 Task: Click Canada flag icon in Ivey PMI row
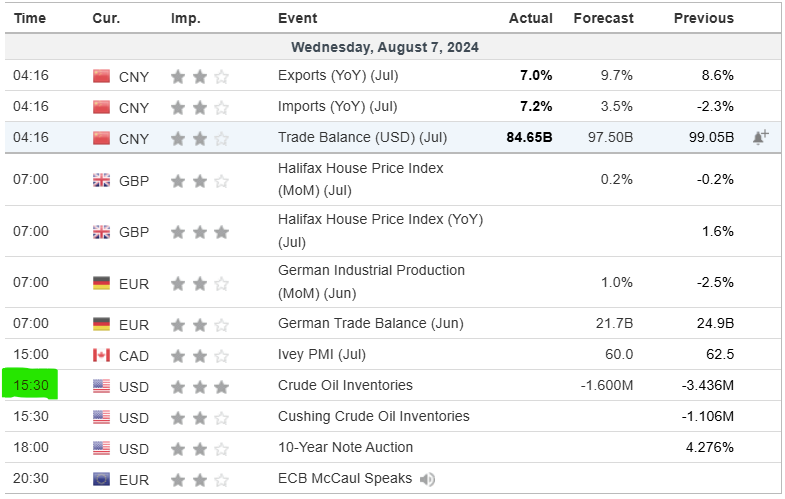[101, 355]
